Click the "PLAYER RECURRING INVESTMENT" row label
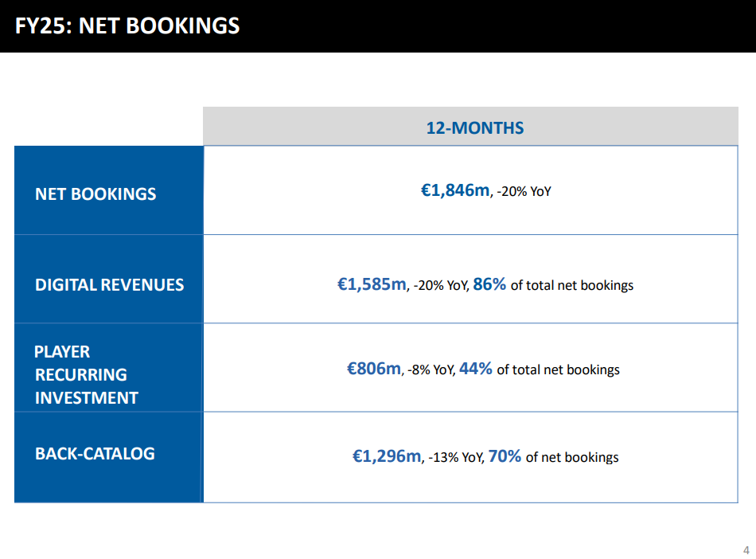This screenshot has height=559, width=756. click(x=86, y=374)
